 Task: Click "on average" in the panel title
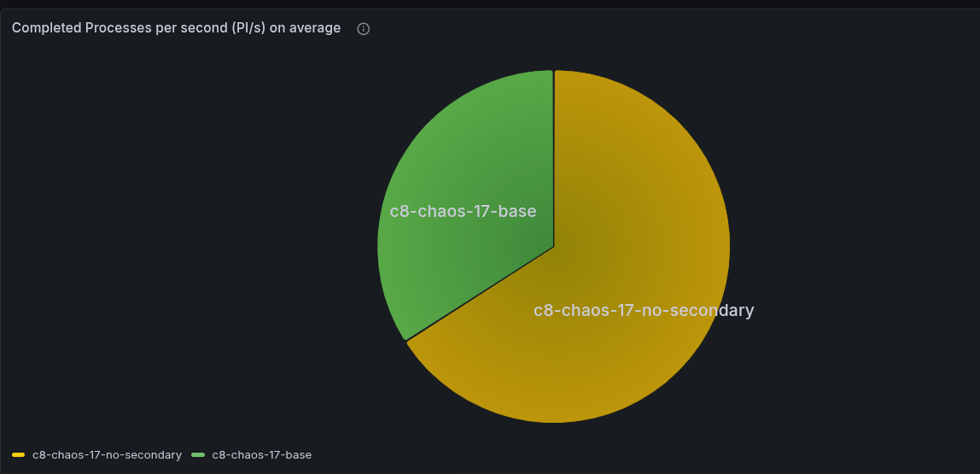pos(305,28)
